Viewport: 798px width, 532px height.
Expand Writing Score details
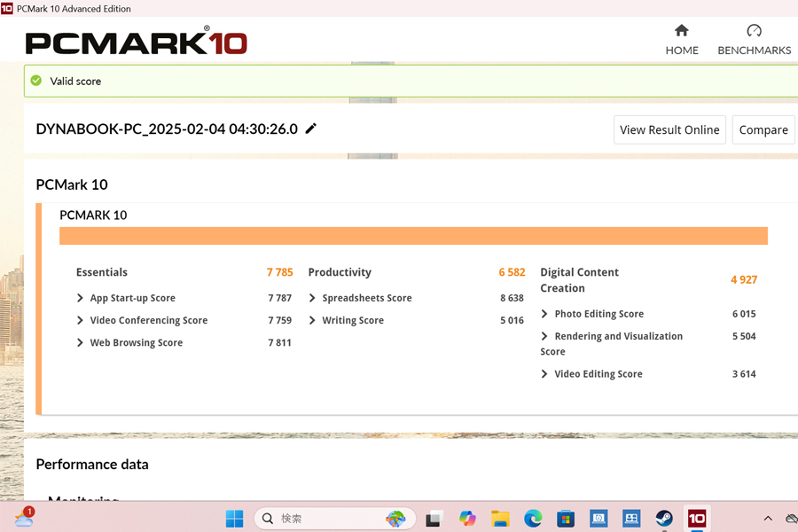[x=312, y=320]
